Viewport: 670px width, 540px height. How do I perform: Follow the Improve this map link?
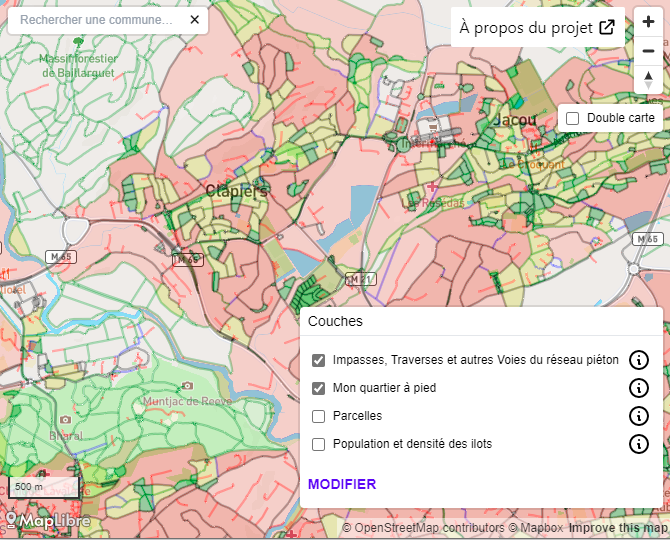point(618,528)
